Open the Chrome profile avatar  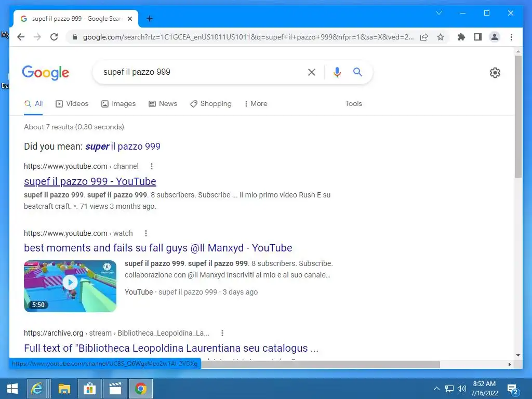point(495,37)
